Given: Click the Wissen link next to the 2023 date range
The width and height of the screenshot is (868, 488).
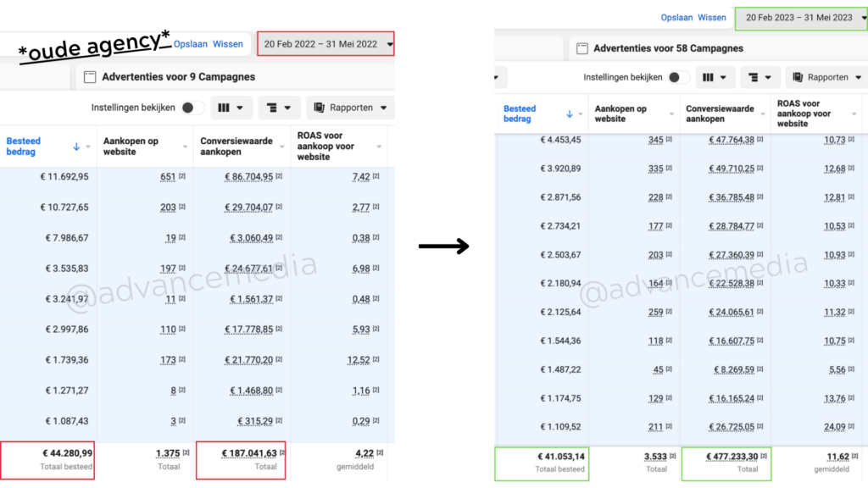Looking at the screenshot, I should pyautogui.click(x=712, y=18).
